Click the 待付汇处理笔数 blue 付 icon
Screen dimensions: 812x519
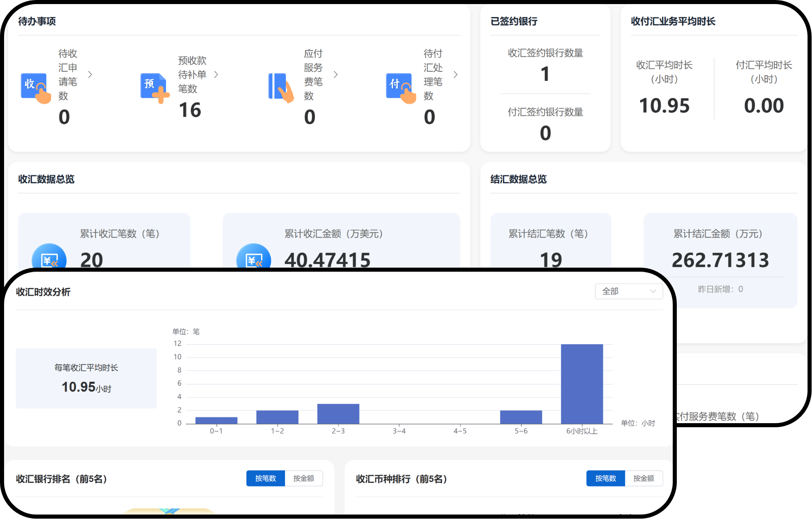(x=401, y=88)
